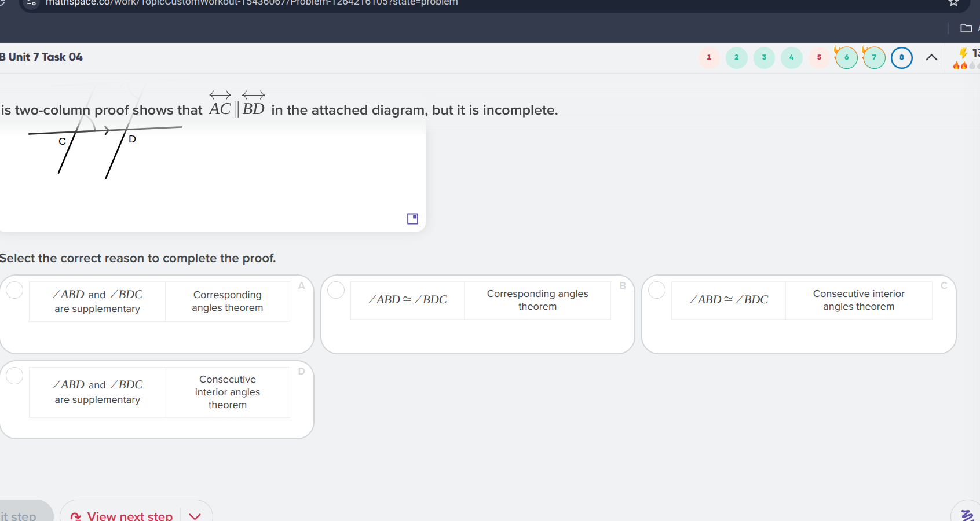Select option C congruent, consecutive interior angles
This screenshot has height=521, width=980.
coord(657,290)
